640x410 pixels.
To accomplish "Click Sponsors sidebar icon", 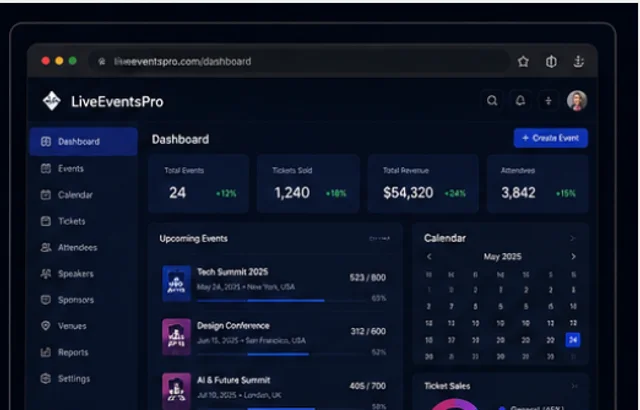I will point(46,300).
